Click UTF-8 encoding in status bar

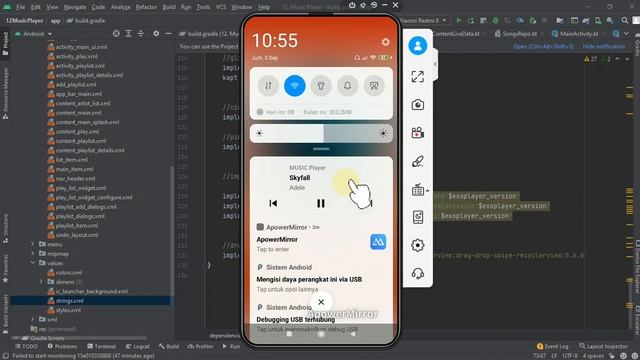(569, 356)
